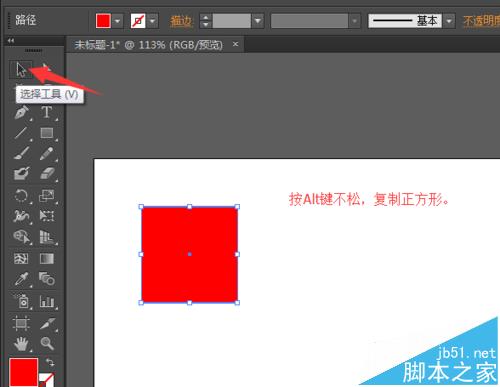This screenshot has height=387, width=500.
Task: Select the Artboard tool
Action: (x=21, y=323)
